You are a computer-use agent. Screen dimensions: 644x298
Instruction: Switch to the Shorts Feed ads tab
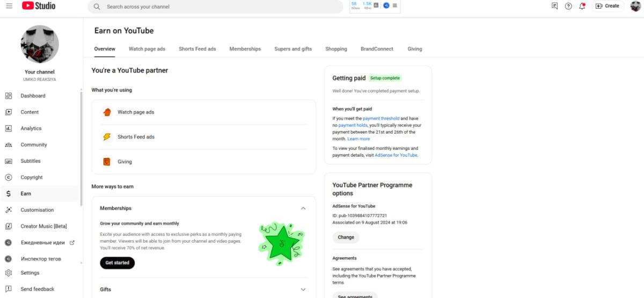[197, 49]
